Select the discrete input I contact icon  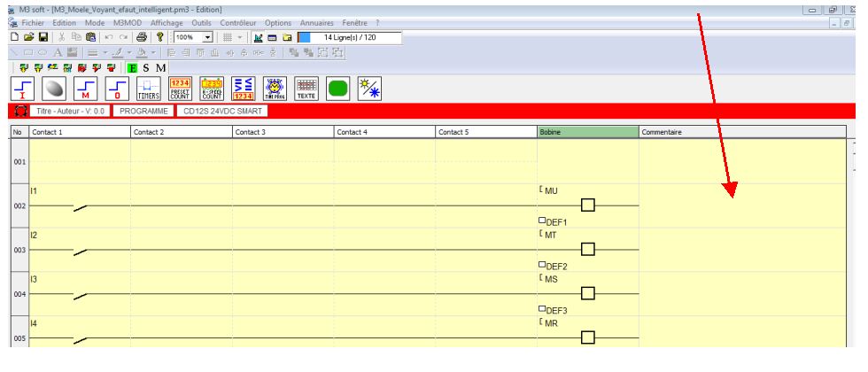point(24,90)
